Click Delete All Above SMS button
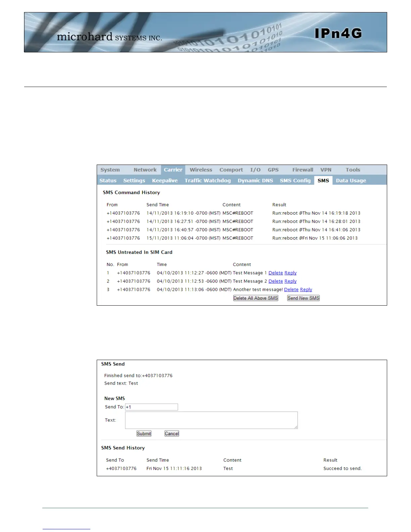The height and width of the screenshot is (532, 411). click(256, 298)
